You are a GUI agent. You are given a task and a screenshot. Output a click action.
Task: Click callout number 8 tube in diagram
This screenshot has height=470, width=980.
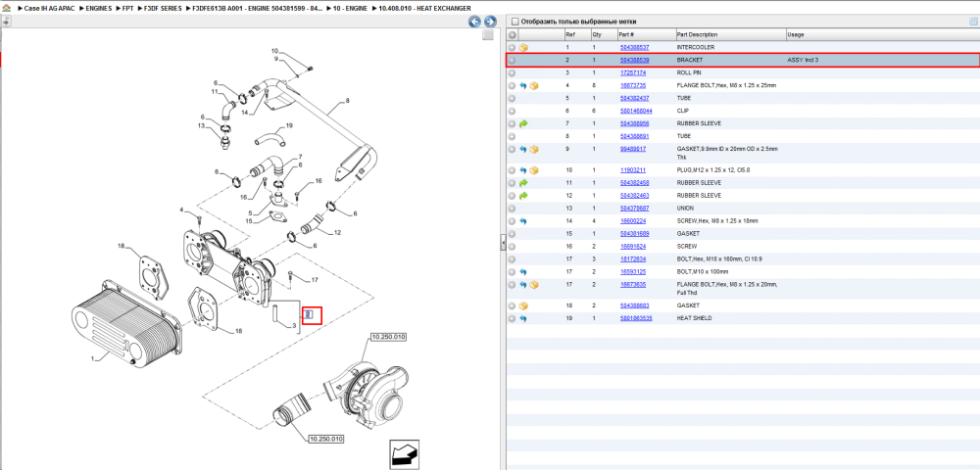347,101
